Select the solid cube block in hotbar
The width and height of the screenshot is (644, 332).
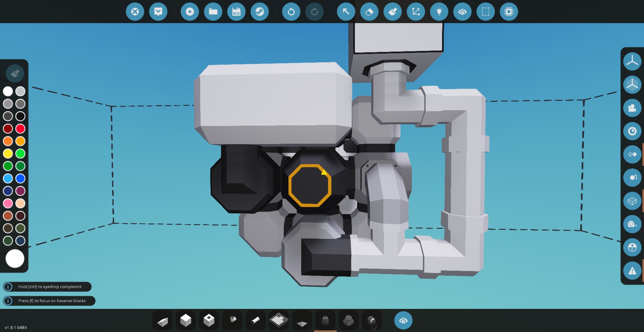[185, 321]
